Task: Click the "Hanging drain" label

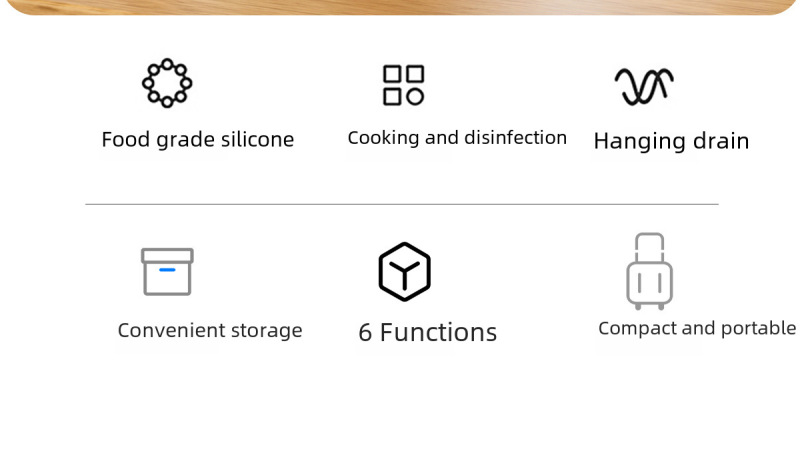Action: click(671, 141)
